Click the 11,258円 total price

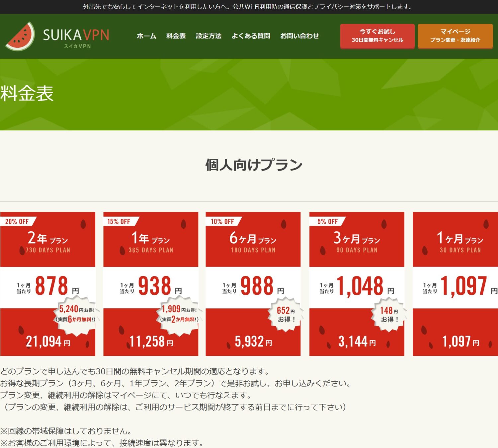pyautogui.click(x=151, y=341)
